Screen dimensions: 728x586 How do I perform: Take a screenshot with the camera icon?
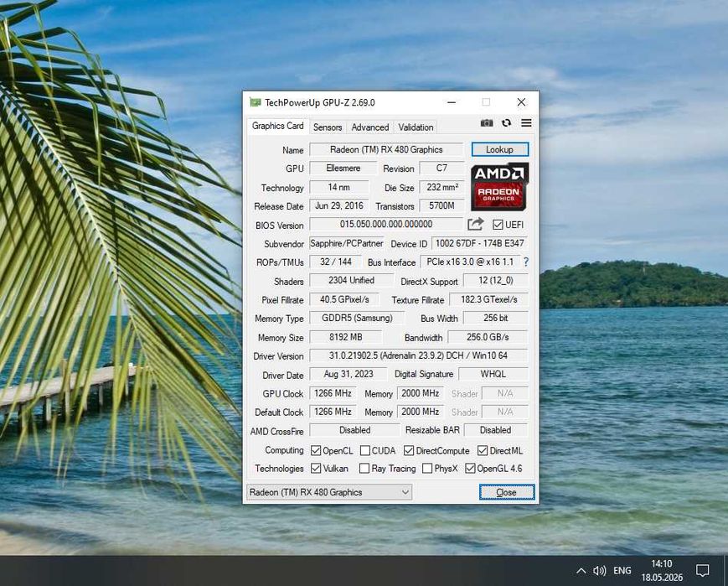(x=487, y=123)
